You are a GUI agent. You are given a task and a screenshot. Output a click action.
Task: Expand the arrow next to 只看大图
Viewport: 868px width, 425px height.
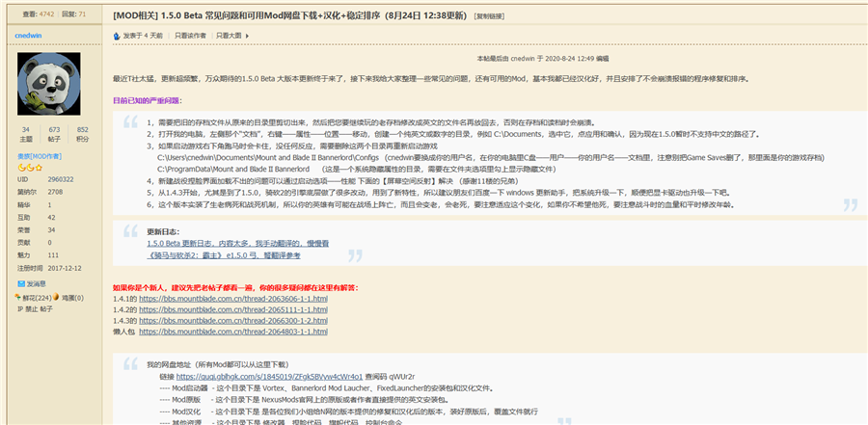click(247, 36)
